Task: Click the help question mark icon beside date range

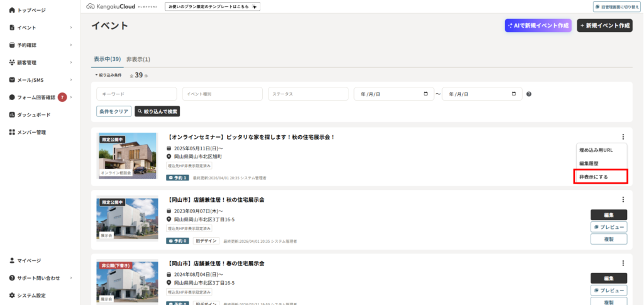Action: [528, 94]
